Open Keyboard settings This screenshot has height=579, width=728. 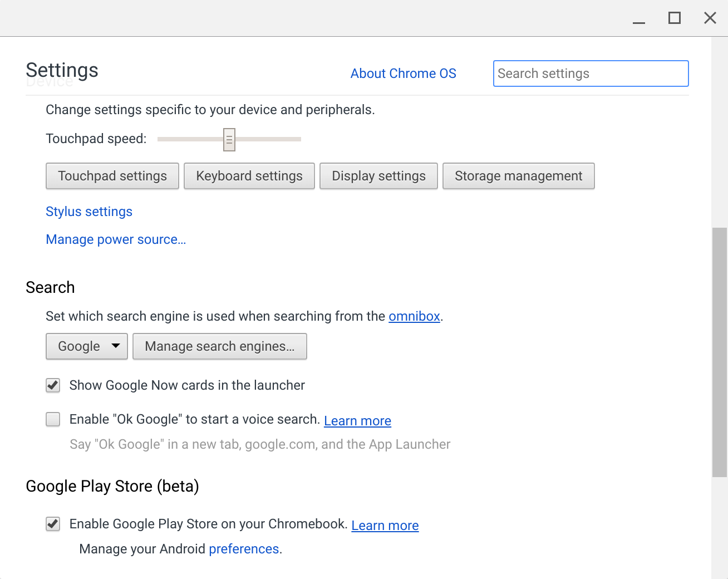click(x=249, y=176)
